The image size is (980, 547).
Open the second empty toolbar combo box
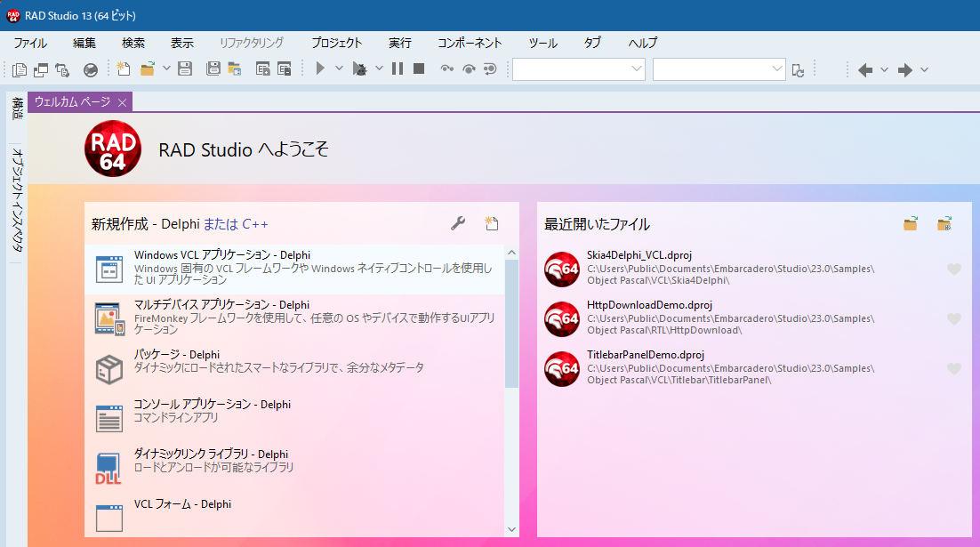pos(719,68)
